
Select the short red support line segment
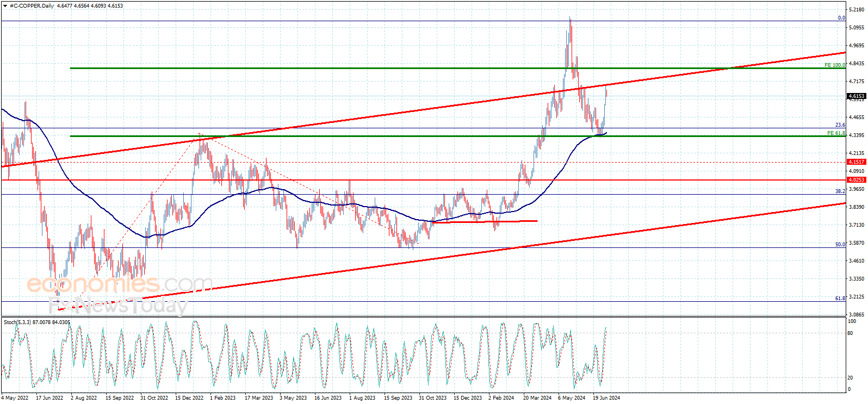(x=484, y=221)
